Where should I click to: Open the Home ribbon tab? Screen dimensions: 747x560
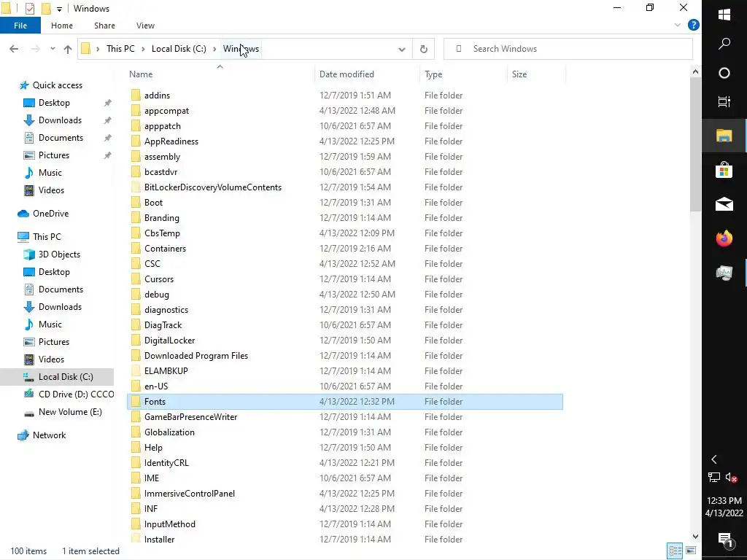[62, 26]
